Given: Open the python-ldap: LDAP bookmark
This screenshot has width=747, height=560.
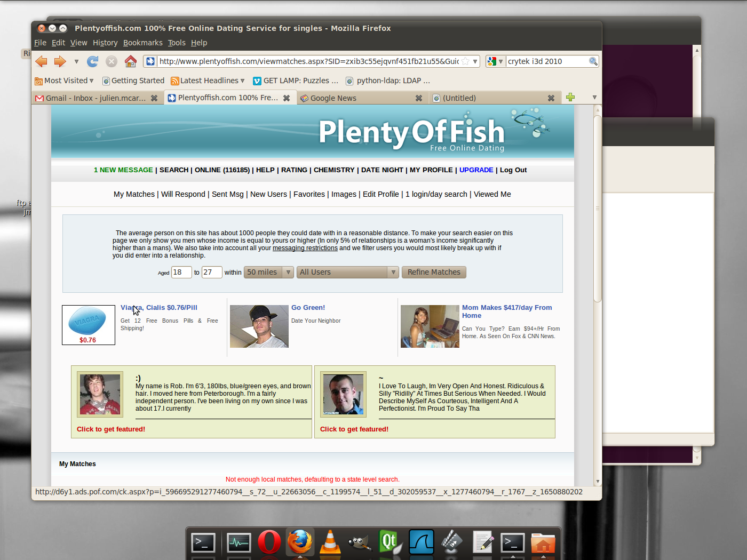Looking at the screenshot, I should [388, 81].
